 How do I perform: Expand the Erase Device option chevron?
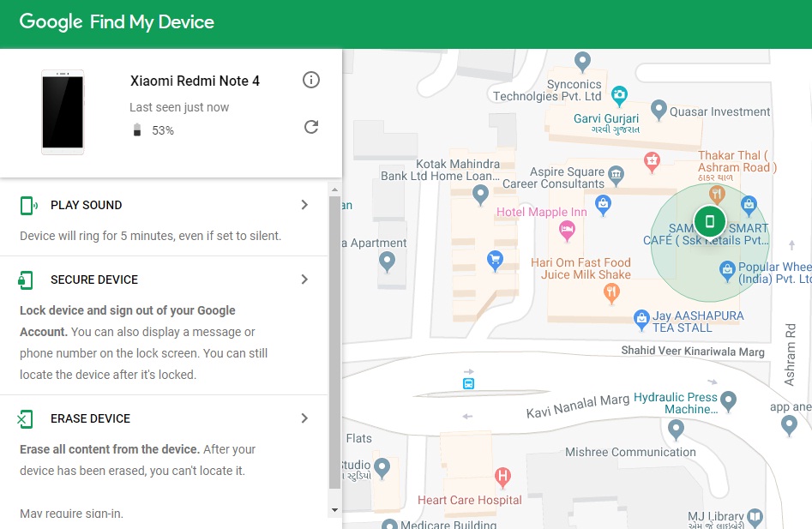pyautogui.click(x=304, y=418)
